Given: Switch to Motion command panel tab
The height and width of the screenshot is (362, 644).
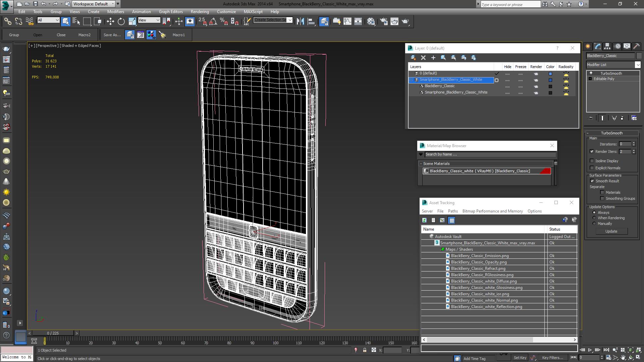Looking at the screenshot, I should click(617, 46).
